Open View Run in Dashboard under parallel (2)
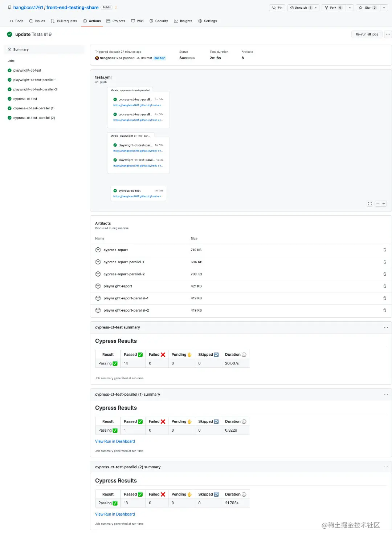Viewport: 392px width, 541px height. pyautogui.click(x=115, y=514)
